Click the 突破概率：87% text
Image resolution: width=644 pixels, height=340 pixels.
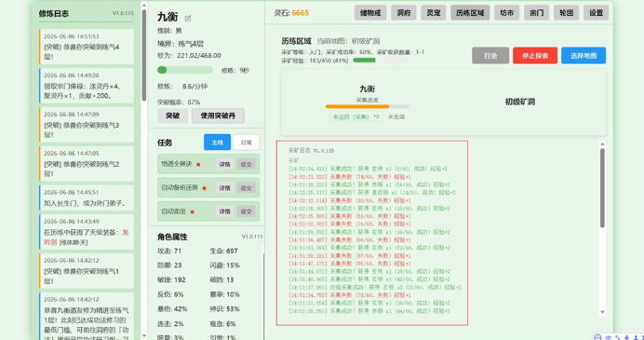179,102
